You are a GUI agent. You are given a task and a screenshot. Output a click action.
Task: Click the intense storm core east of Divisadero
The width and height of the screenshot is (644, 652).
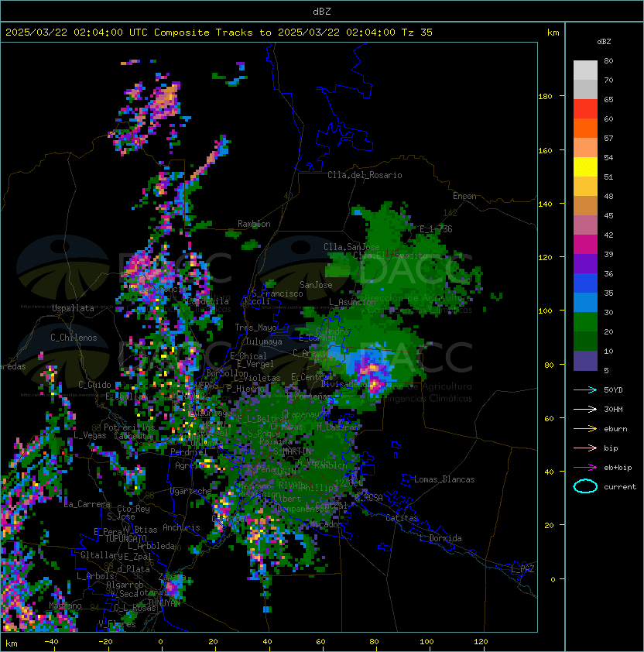[372, 375]
